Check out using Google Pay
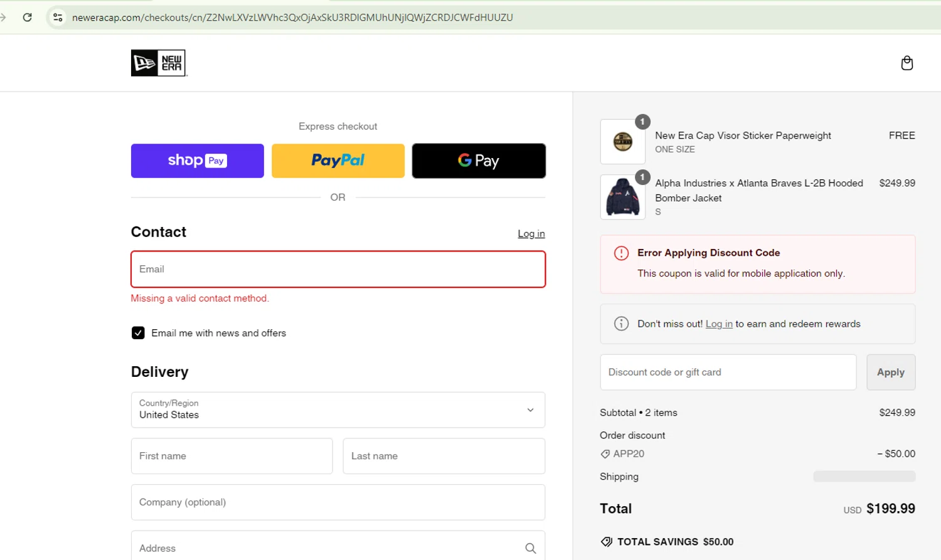This screenshot has width=941, height=560. click(x=478, y=161)
